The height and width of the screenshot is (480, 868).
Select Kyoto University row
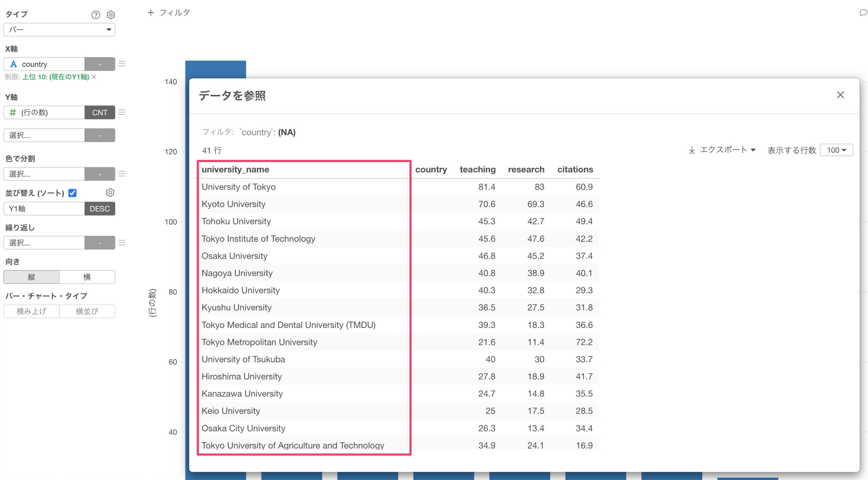(x=398, y=204)
